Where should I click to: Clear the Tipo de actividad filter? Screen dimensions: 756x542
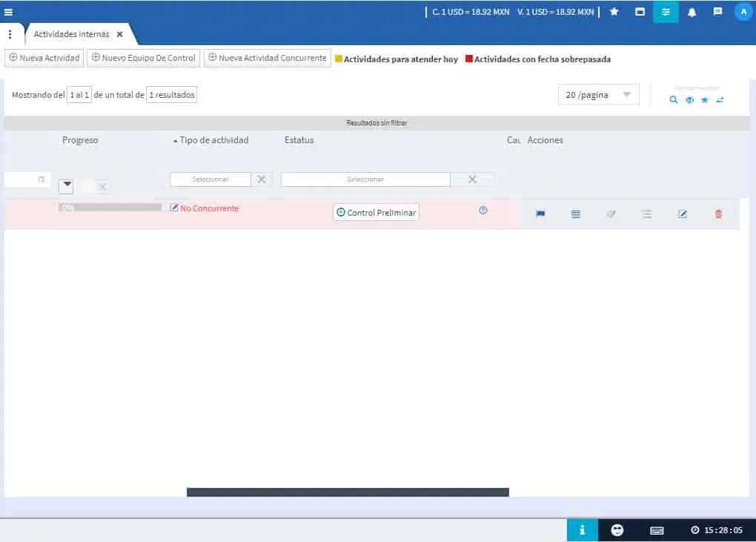click(x=262, y=179)
